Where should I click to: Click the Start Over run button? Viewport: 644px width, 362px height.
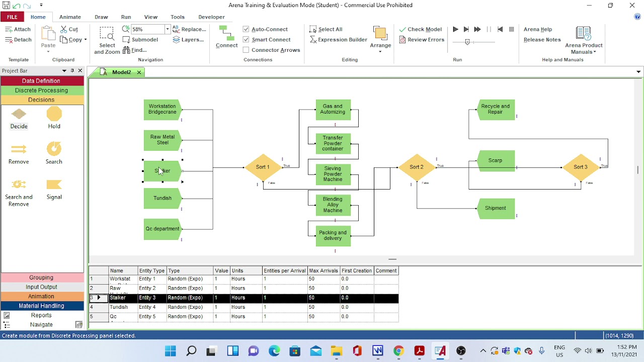500,29
